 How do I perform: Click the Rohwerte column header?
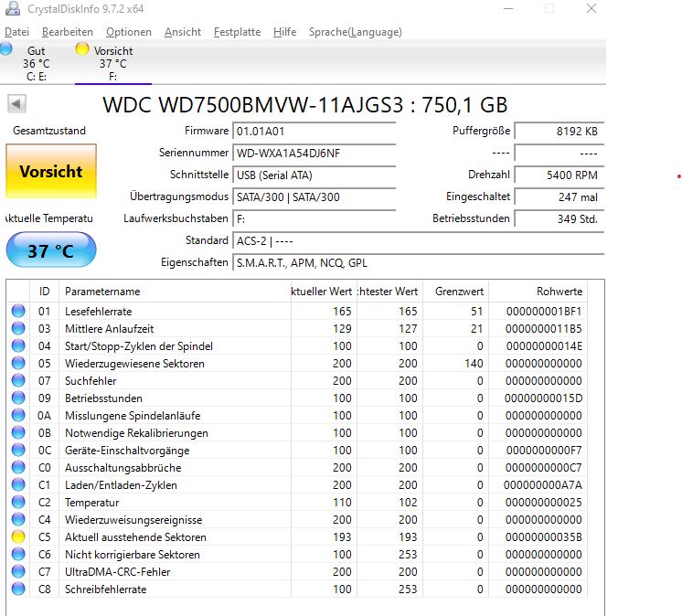[x=538, y=292]
